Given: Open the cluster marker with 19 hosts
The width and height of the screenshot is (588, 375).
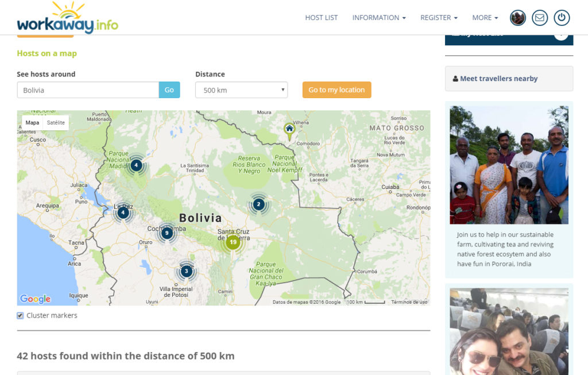Looking at the screenshot, I should (x=233, y=242).
